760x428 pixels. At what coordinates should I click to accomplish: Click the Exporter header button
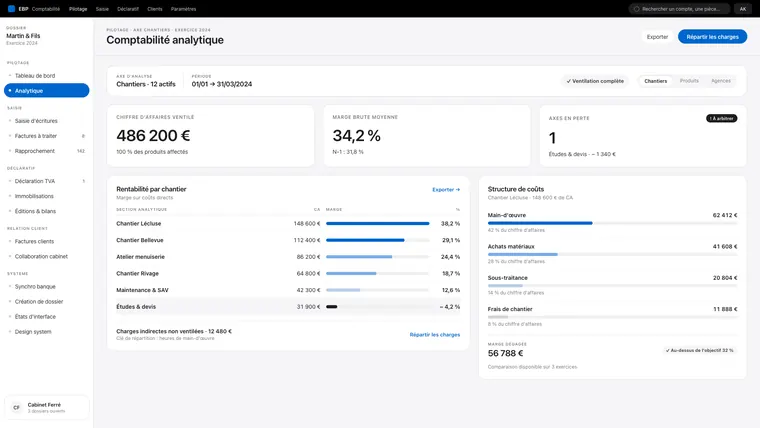coord(657,37)
